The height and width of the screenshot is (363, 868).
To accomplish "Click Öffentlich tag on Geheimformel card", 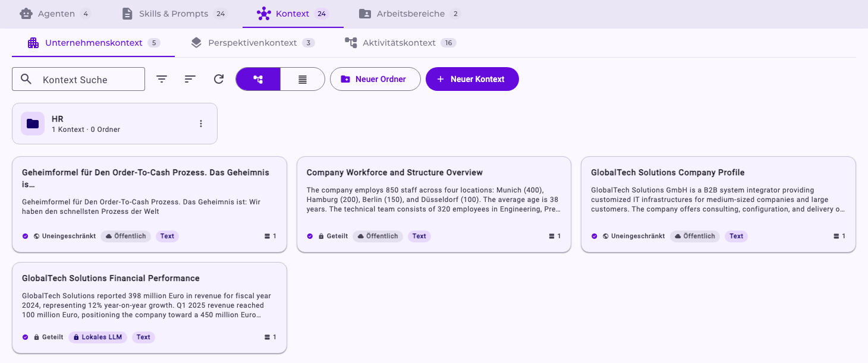I will [x=126, y=236].
